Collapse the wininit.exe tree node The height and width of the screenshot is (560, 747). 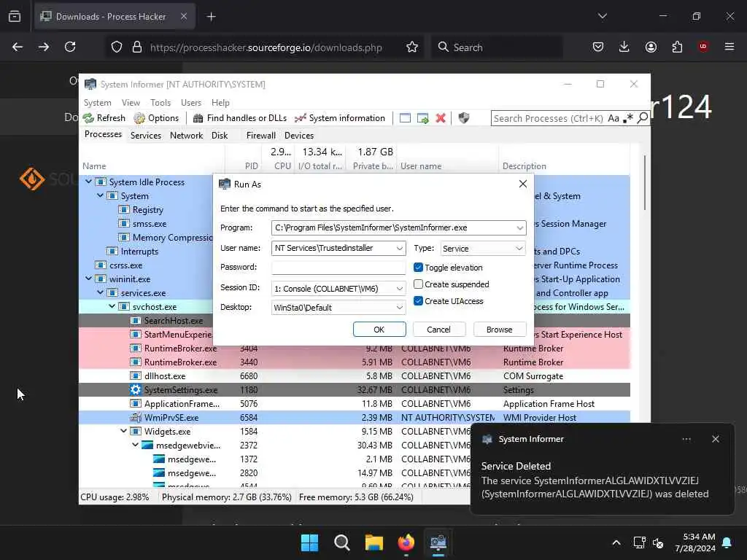(x=88, y=279)
